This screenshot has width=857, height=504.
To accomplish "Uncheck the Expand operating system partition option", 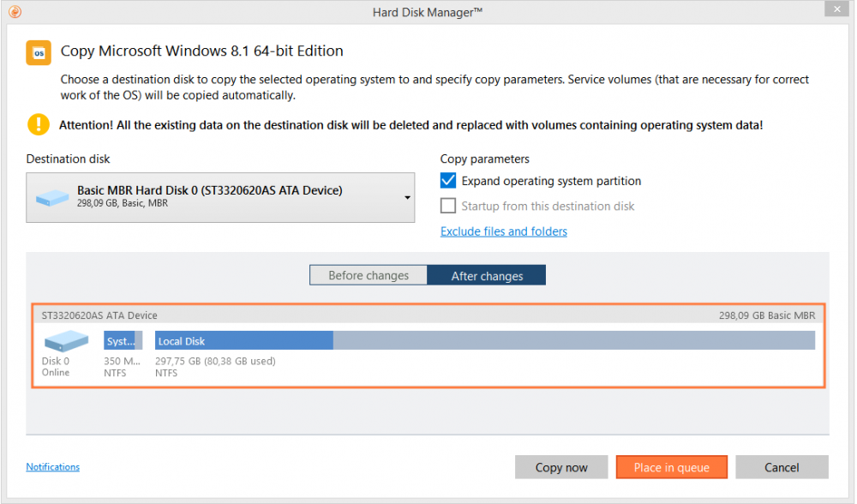I will click(447, 181).
